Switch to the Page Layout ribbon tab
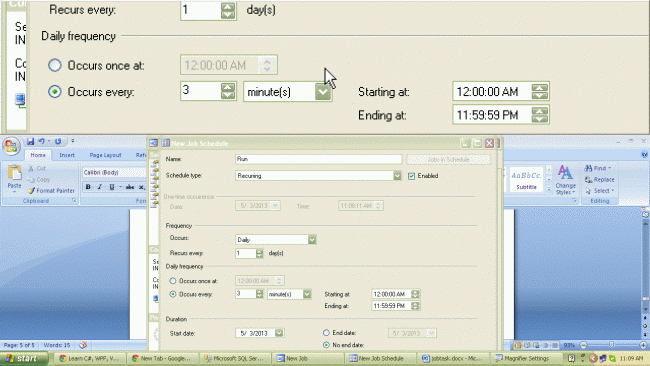 click(105, 155)
